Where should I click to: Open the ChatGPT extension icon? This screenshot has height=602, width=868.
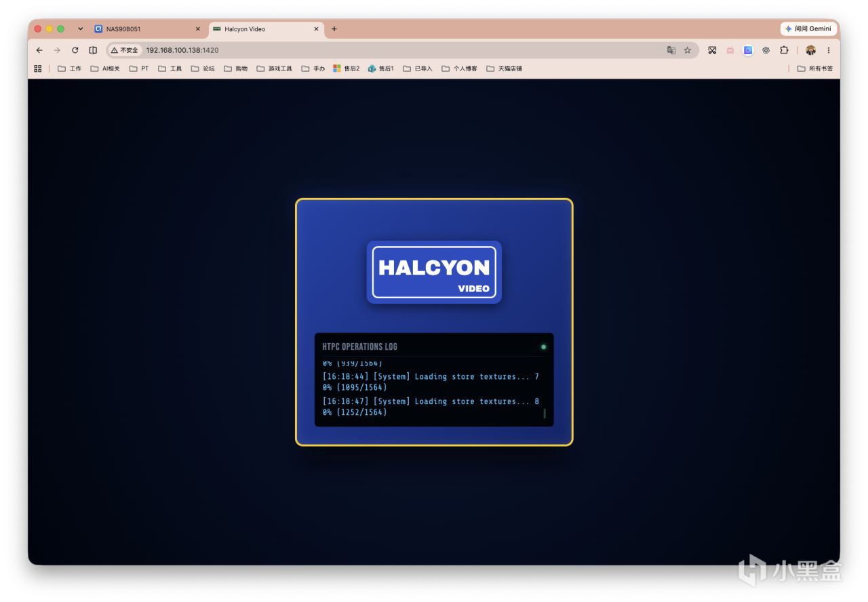(x=766, y=50)
